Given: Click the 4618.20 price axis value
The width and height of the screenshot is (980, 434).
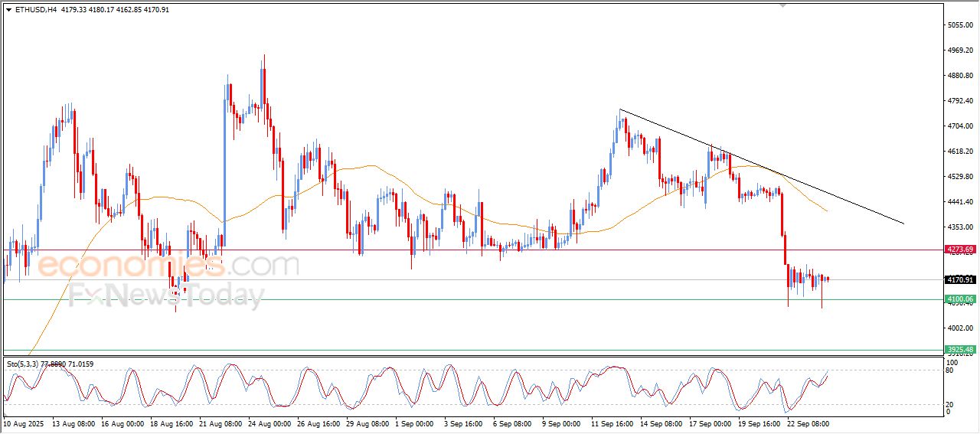Looking at the screenshot, I should point(960,152).
